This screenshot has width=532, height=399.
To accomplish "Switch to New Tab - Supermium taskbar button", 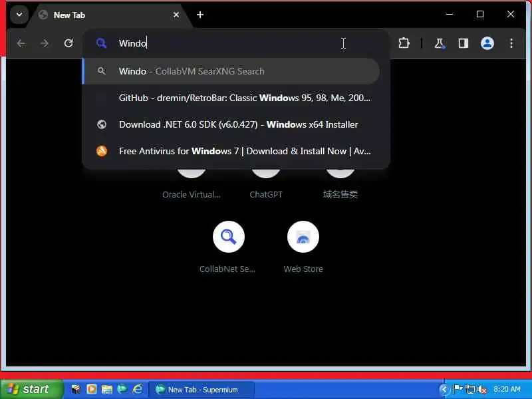I will [201, 390].
